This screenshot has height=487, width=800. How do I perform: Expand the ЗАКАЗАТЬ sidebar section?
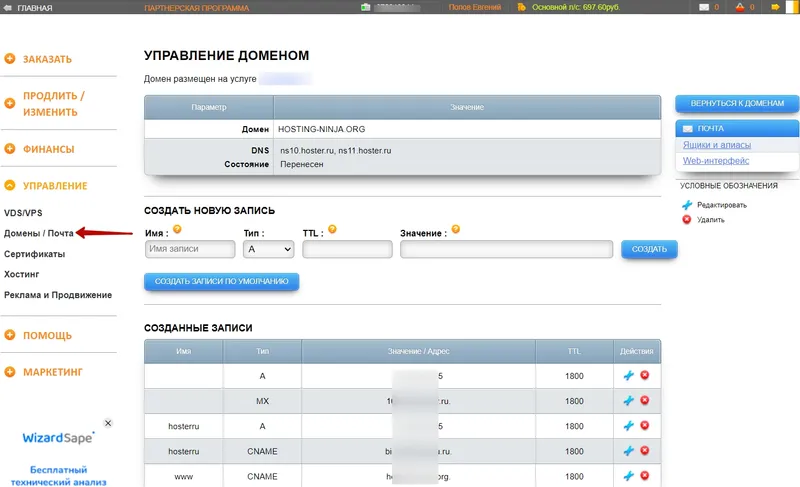[x=10, y=59]
